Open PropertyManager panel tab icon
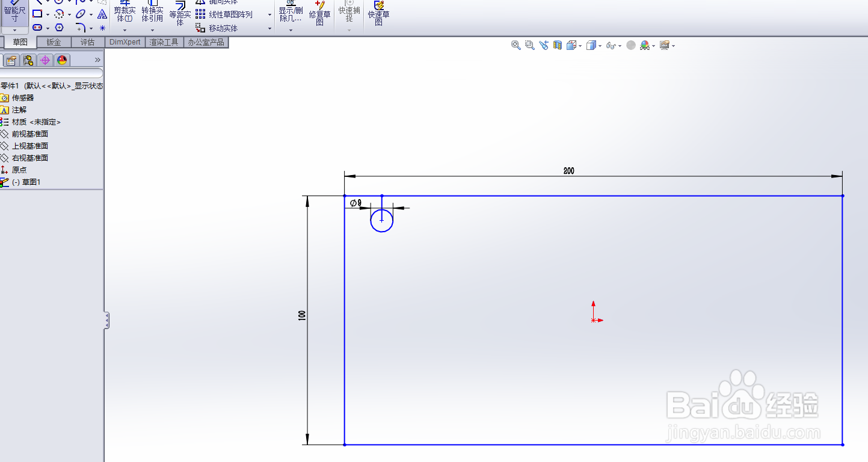 (11, 60)
